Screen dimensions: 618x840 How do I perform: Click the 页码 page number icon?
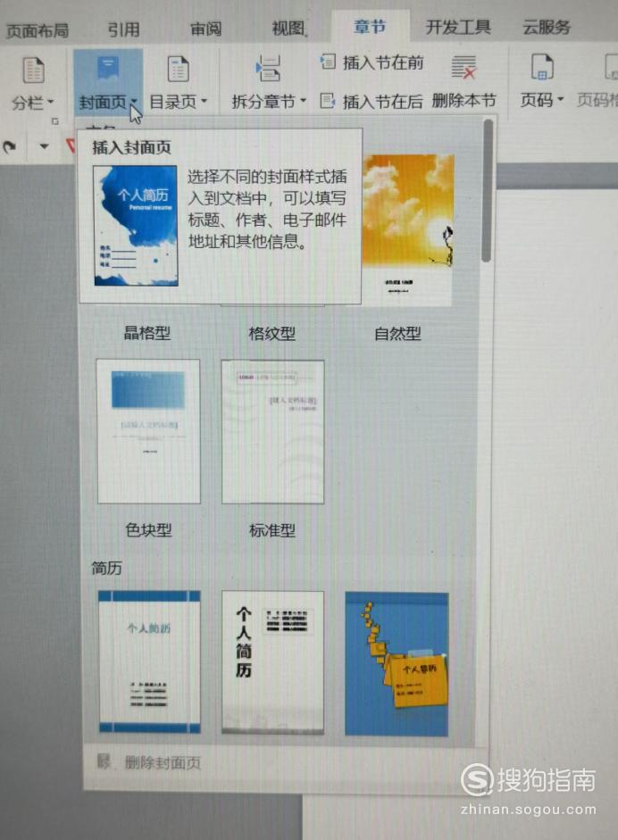point(542,68)
